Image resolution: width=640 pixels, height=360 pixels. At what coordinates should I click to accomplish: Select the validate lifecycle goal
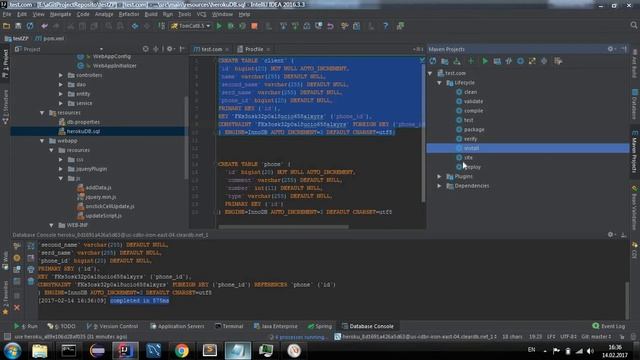pos(469,102)
